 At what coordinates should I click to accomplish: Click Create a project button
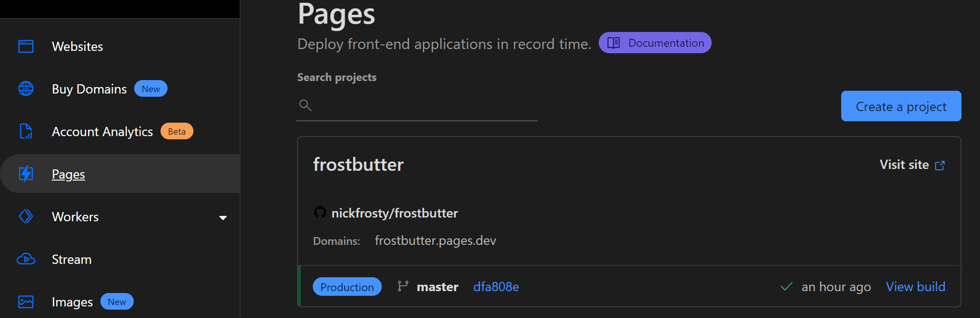point(901,106)
